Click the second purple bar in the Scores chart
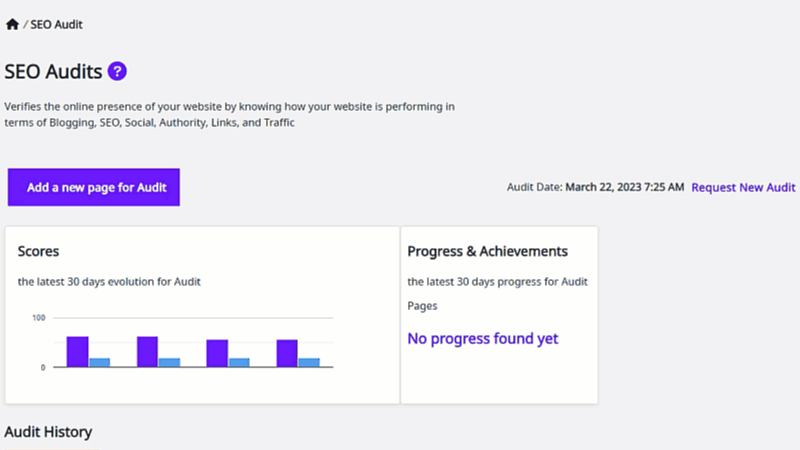Screen dimensions: 800x450 147,352
